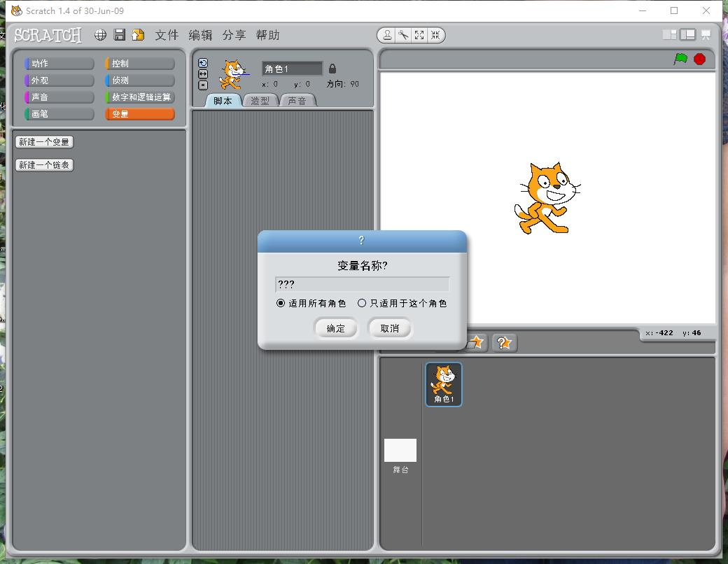
Task: Click the globe language icon
Action: (100, 35)
